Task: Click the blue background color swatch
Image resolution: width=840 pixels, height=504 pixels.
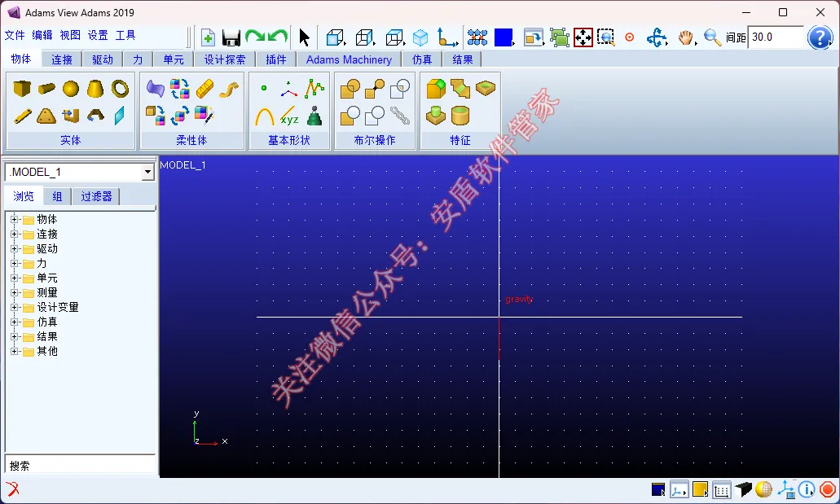Action: coord(503,37)
